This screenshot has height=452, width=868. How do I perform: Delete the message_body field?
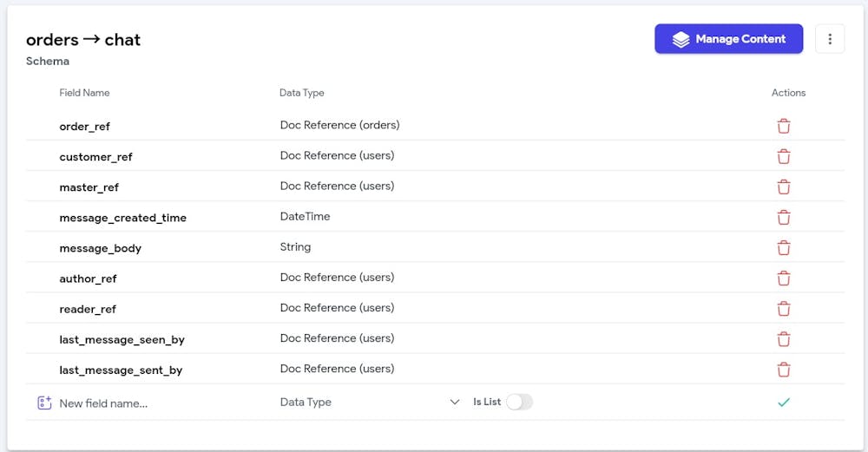[784, 247]
